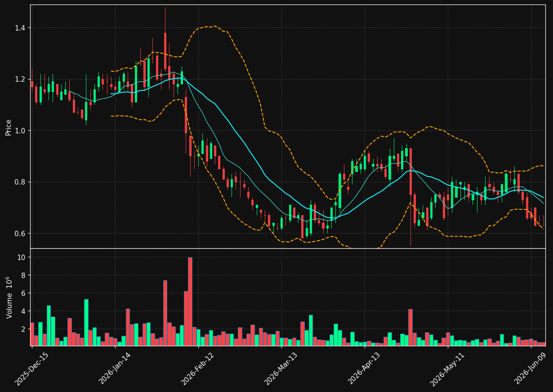
Task: Click the long red candle falling from 0.93
Action: click(410, 172)
